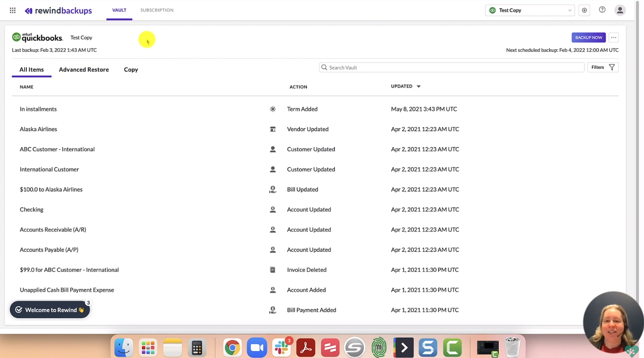Select the All Items tab
Screen dimensions: 644x358
[32, 69]
